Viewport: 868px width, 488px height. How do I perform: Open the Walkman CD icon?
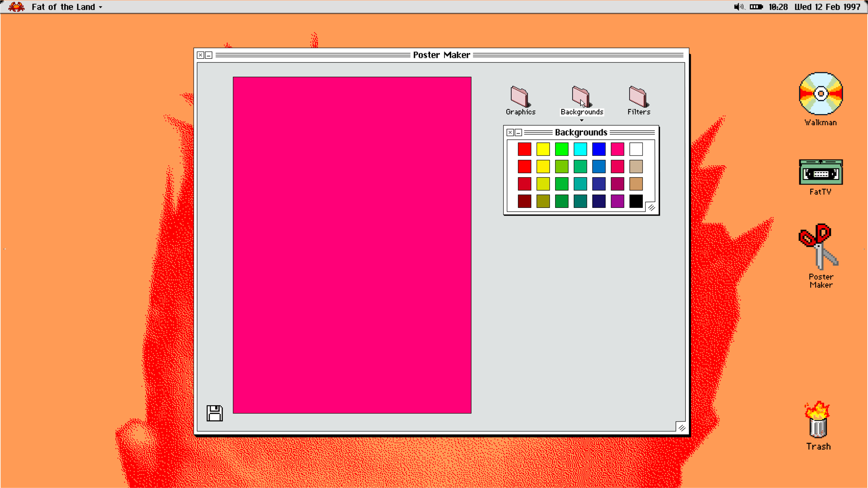click(821, 94)
